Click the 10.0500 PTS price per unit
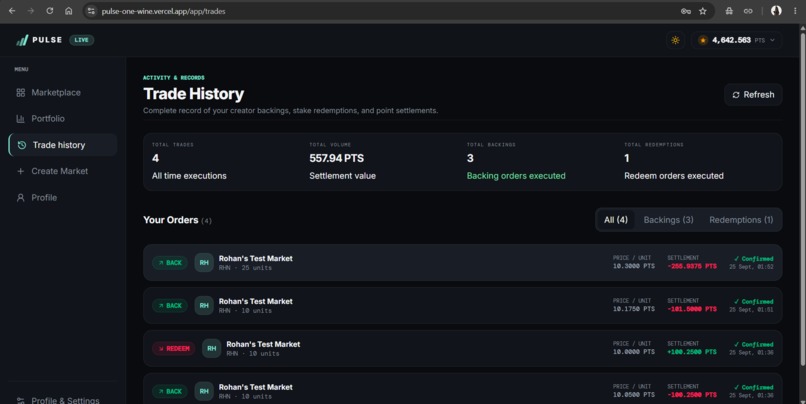This screenshot has width=806, height=404. click(x=633, y=395)
